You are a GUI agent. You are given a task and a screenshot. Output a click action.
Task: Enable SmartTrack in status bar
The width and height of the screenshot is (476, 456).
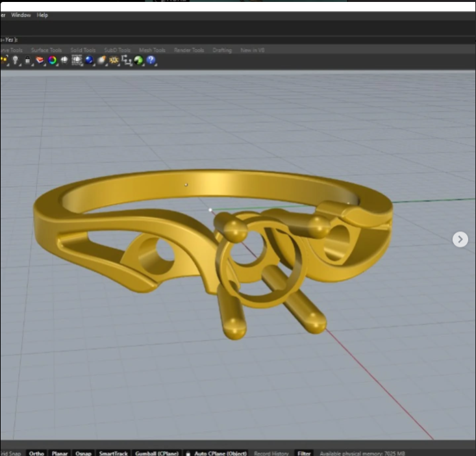tap(113, 453)
